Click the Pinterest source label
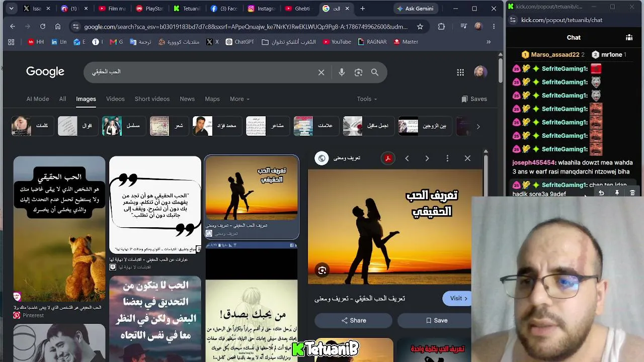 (33, 315)
